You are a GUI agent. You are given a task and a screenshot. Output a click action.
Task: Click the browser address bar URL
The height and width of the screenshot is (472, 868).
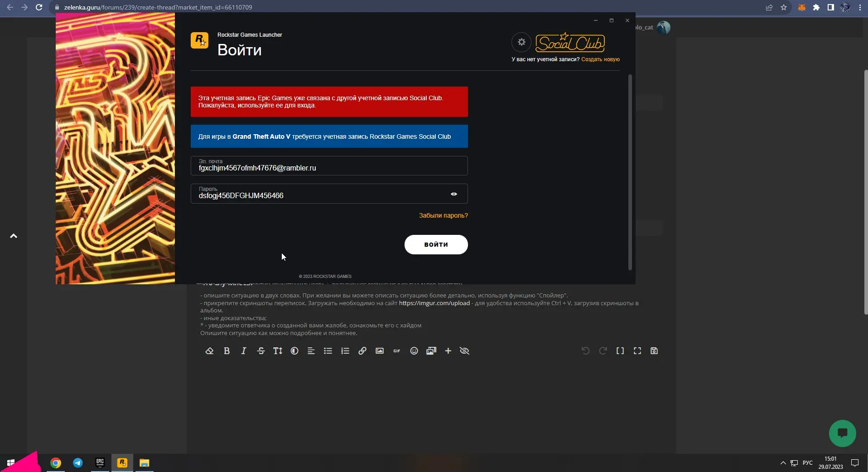[x=158, y=7]
